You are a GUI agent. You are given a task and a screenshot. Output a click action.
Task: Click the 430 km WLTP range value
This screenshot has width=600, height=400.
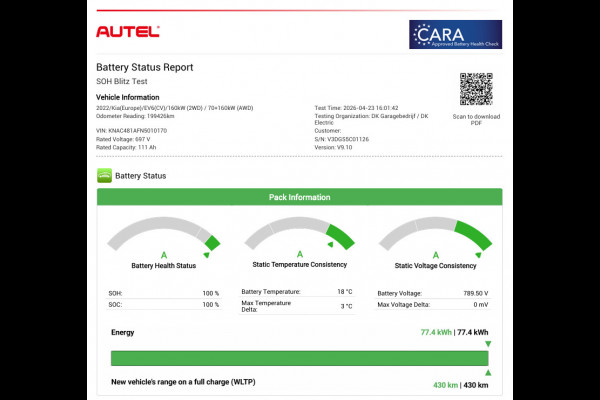[x=443, y=385]
